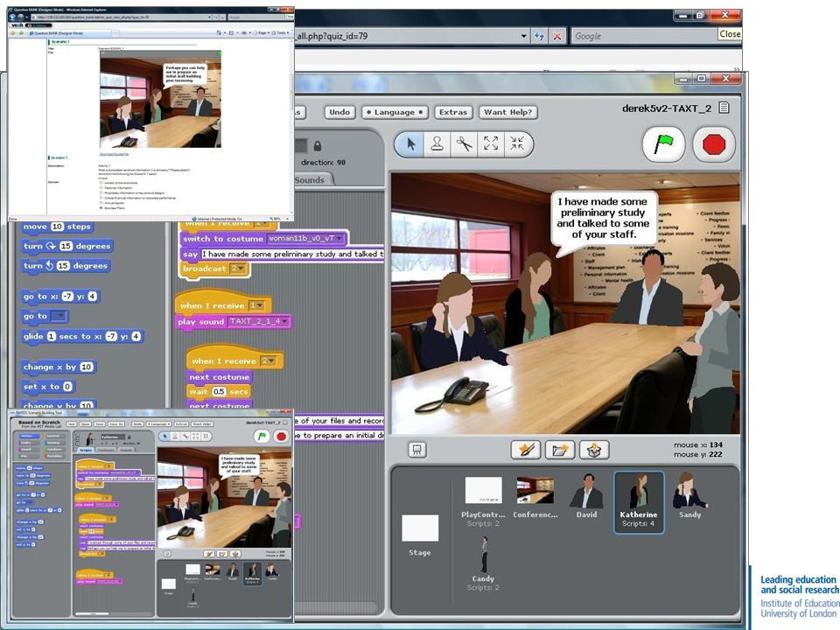Select the Duplicate stamp tool

pos(437,143)
